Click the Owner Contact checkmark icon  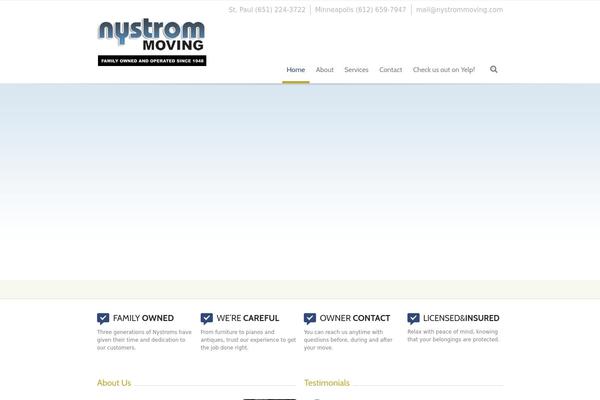[x=310, y=318]
